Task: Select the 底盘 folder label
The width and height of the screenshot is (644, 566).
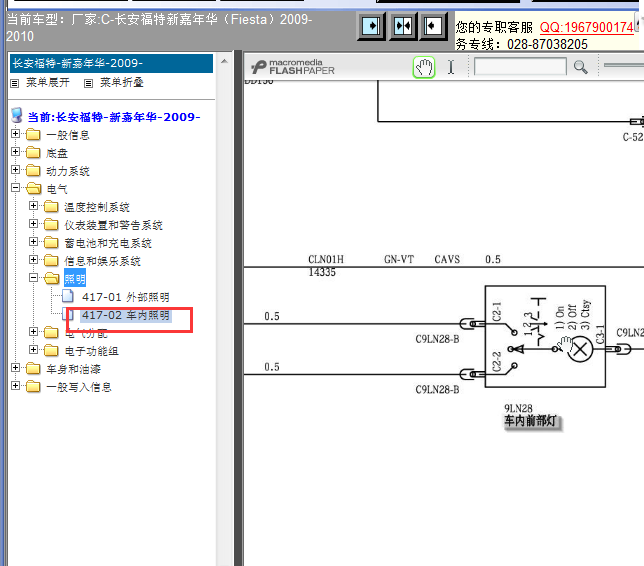Action: (x=57, y=153)
